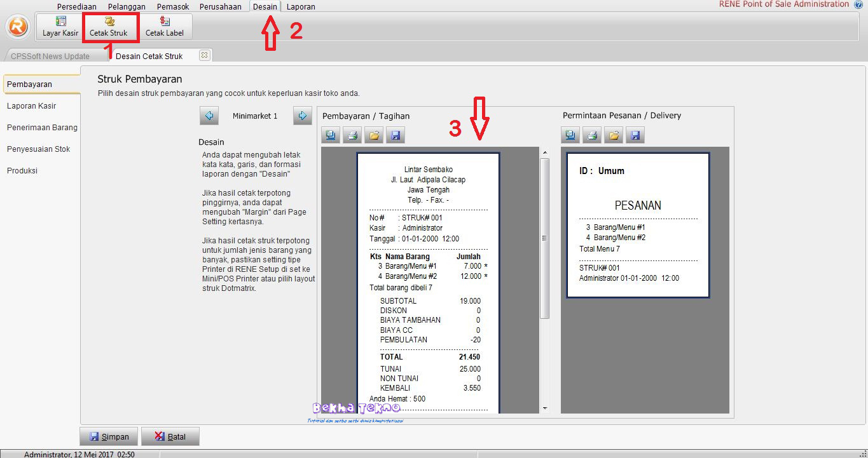Screen dimensions: 868x458
Task: Select Laporan Kasir in the side list
Action: tap(32, 106)
